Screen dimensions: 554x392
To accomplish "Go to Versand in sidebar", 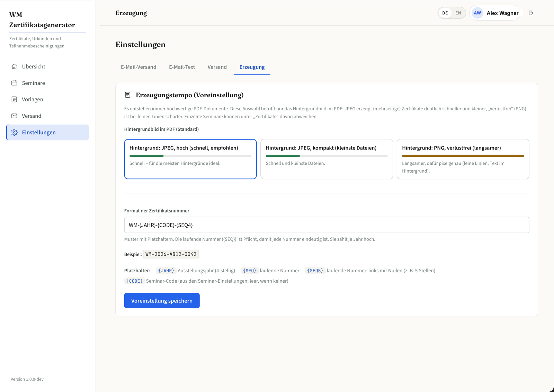I will coord(47,116).
